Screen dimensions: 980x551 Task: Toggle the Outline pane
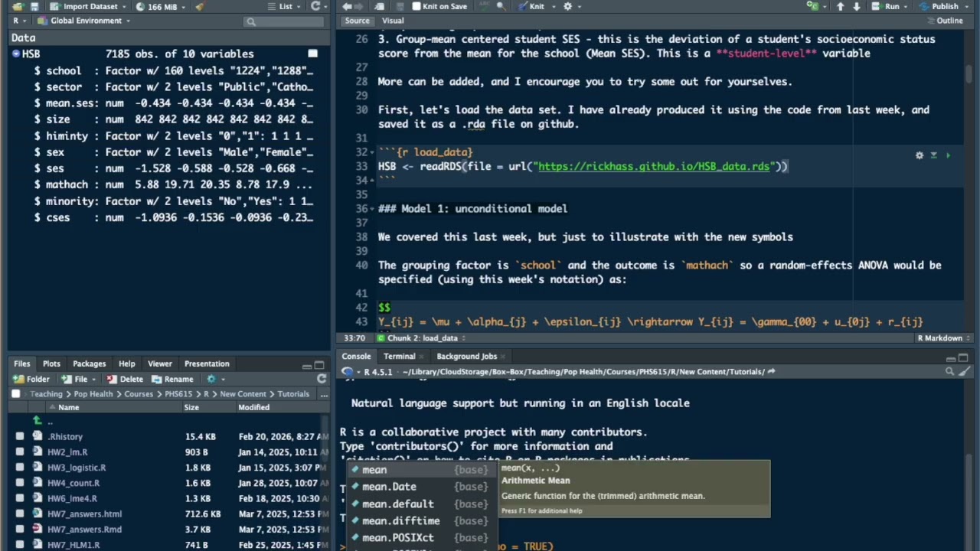[944, 21]
